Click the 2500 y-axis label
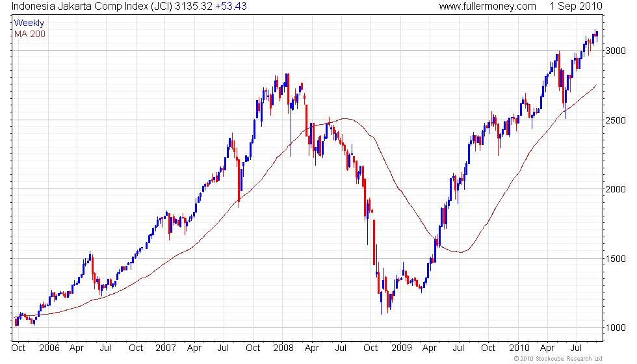This screenshot has height=364, width=637. click(616, 121)
